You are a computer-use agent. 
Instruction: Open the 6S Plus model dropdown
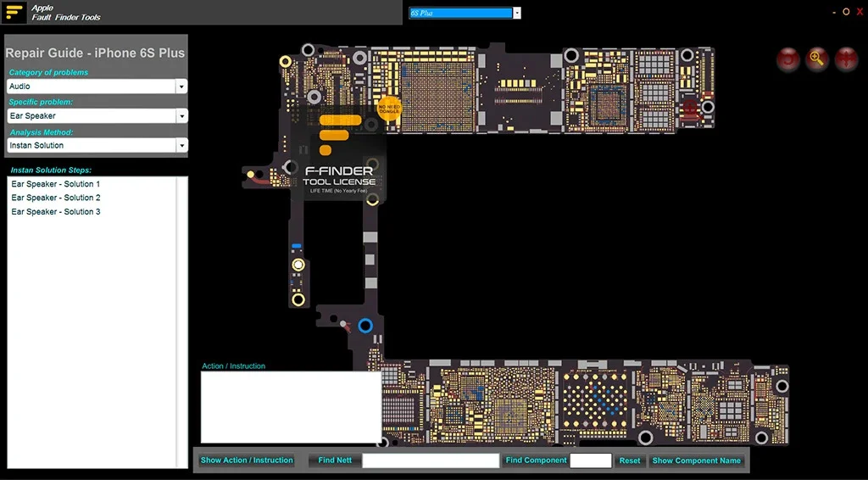[x=517, y=13]
